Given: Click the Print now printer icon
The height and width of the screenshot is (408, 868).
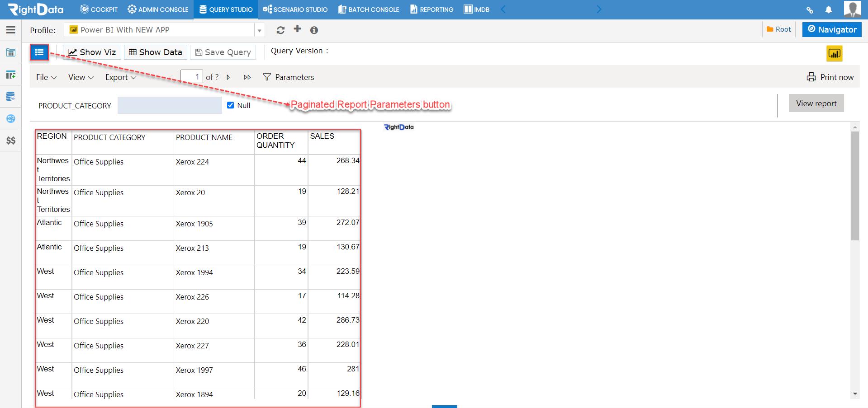Looking at the screenshot, I should click(811, 77).
